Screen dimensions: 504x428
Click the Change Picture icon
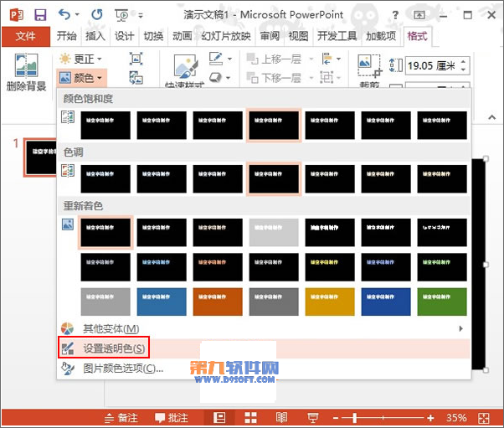tap(136, 78)
